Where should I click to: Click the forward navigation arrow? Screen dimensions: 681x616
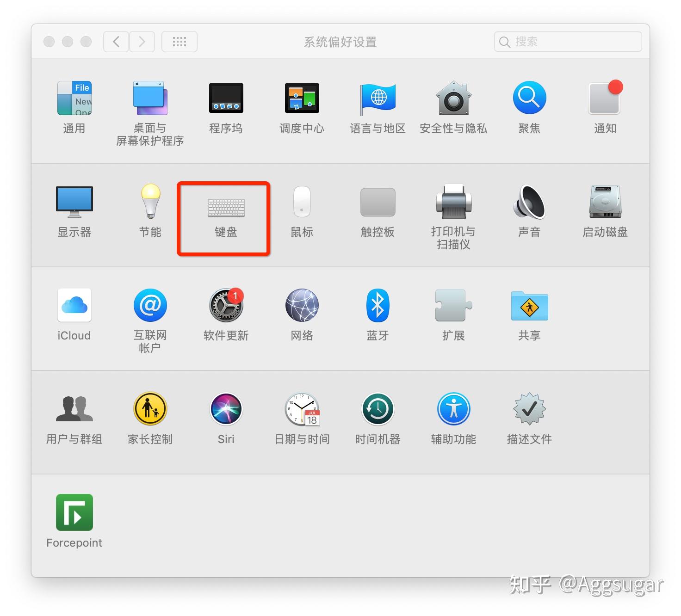click(x=142, y=41)
